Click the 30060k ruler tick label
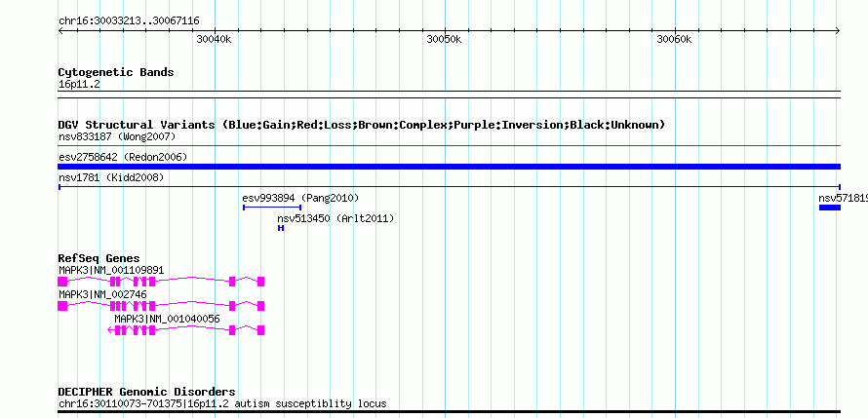Viewport: 868px width, 418px height. click(x=674, y=39)
